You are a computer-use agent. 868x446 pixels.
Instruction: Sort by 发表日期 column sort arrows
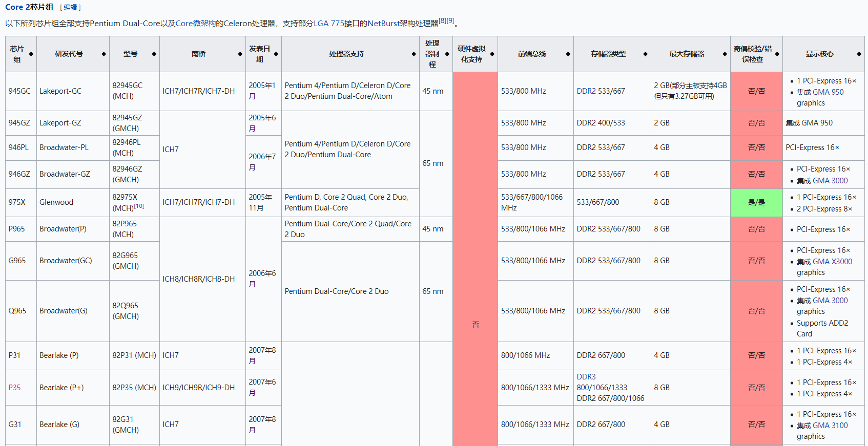click(276, 54)
